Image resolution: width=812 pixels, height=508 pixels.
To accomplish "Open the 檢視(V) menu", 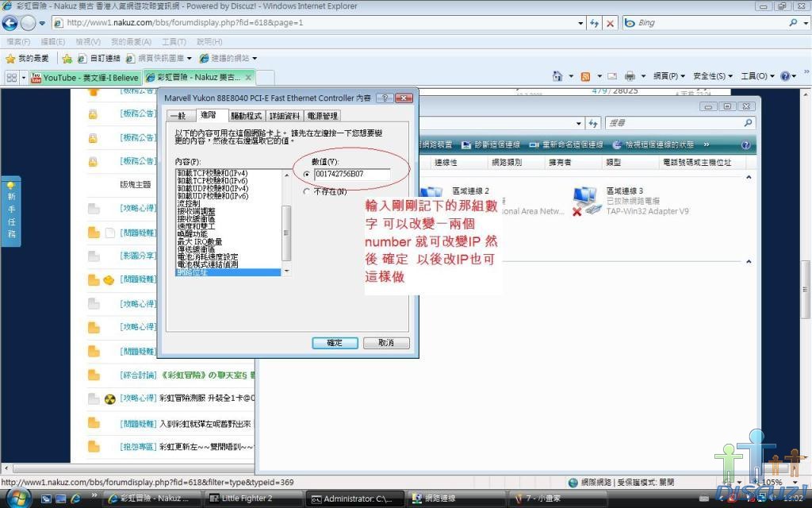I will pyautogui.click(x=88, y=41).
